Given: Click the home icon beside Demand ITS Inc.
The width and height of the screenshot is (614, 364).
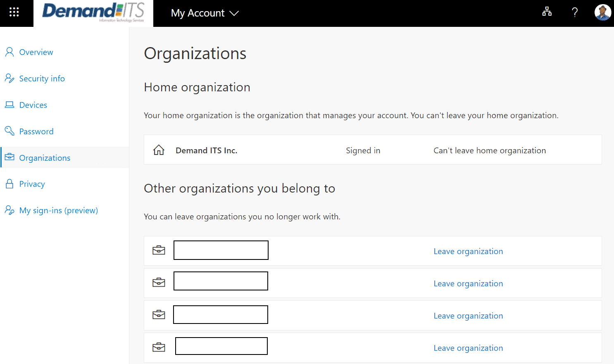Looking at the screenshot, I should coord(159,150).
